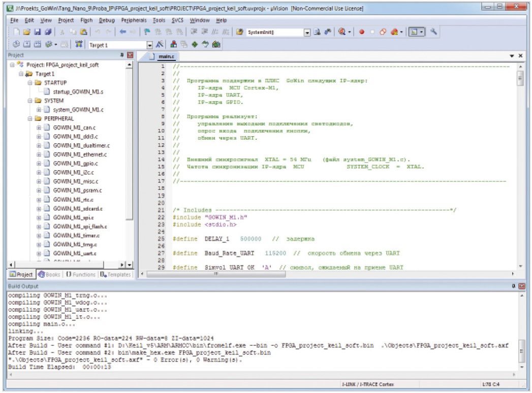This screenshot has height=393, width=532.
Task: Select the main.c editor tab
Action: pos(166,56)
